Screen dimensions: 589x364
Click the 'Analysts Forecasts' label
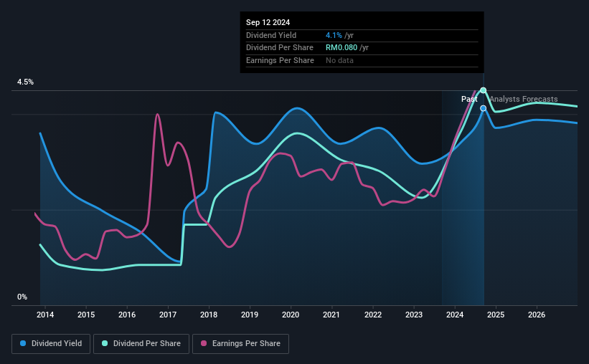[524, 99]
